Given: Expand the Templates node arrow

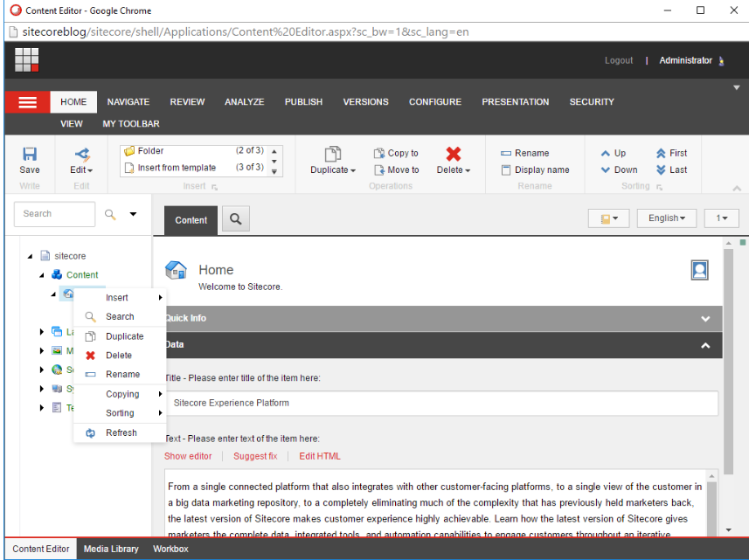Looking at the screenshot, I should pyautogui.click(x=42, y=407).
